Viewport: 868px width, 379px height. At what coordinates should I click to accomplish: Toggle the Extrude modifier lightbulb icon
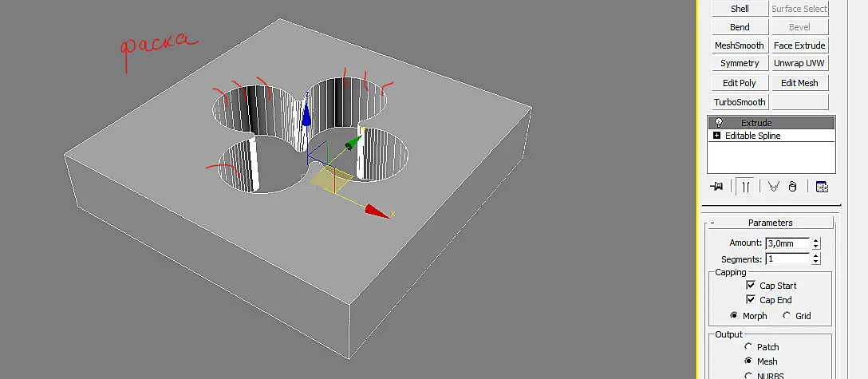click(719, 122)
